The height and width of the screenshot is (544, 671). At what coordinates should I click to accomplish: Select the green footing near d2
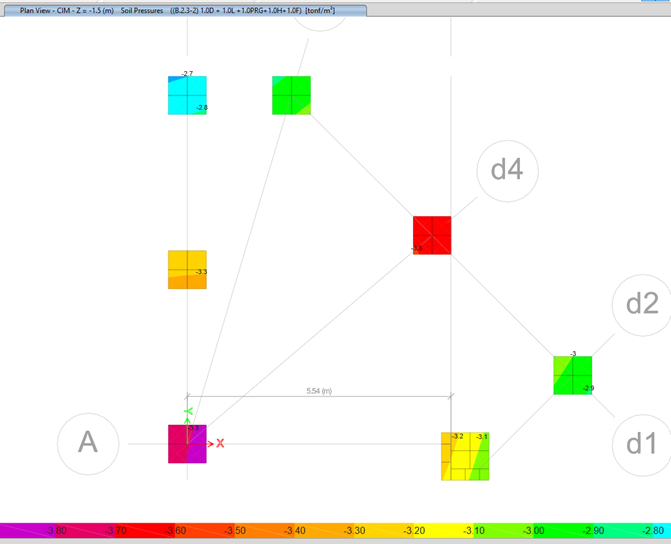click(573, 375)
